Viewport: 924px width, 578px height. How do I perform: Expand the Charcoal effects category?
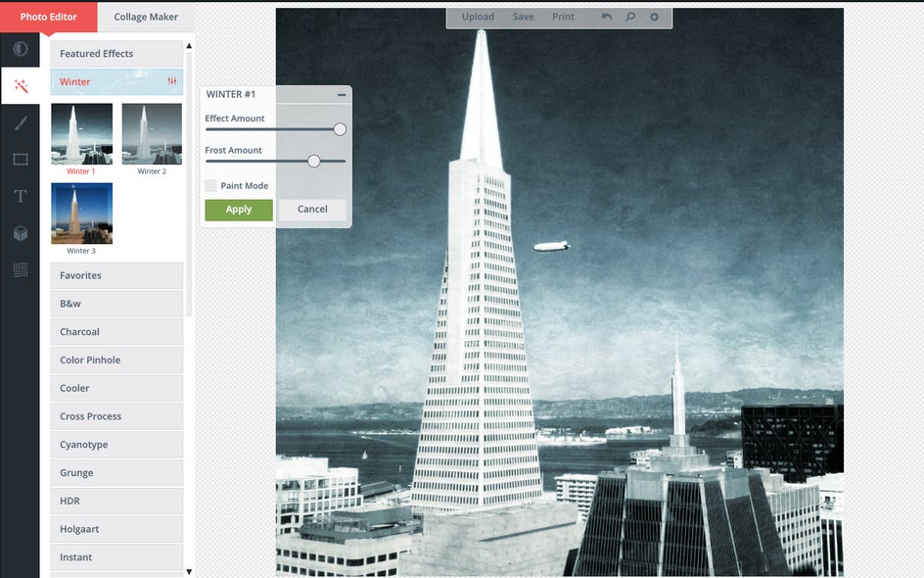116,332
